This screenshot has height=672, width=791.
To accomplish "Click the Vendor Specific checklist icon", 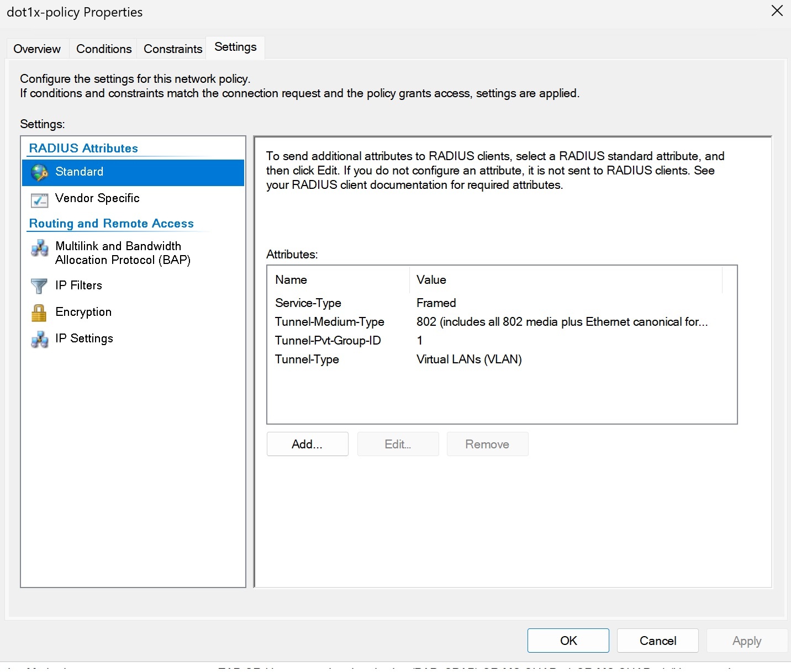I will click(40, 200).
